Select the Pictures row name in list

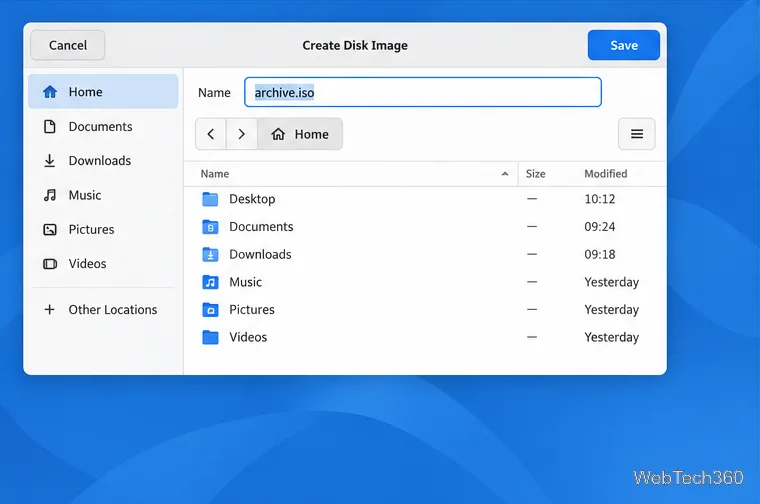coord(252,309)
